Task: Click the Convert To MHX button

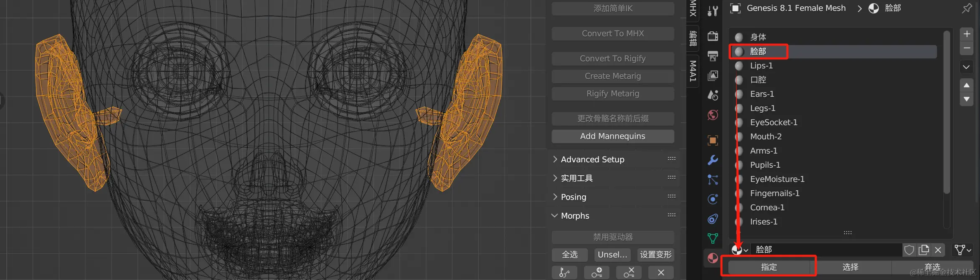Action: (x=613, y=33)
